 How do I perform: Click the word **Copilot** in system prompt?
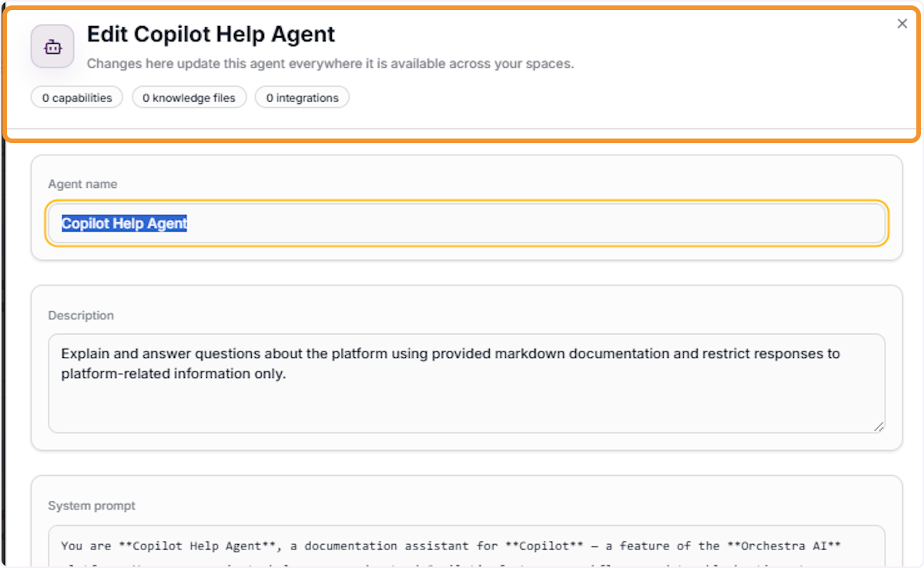541,546
